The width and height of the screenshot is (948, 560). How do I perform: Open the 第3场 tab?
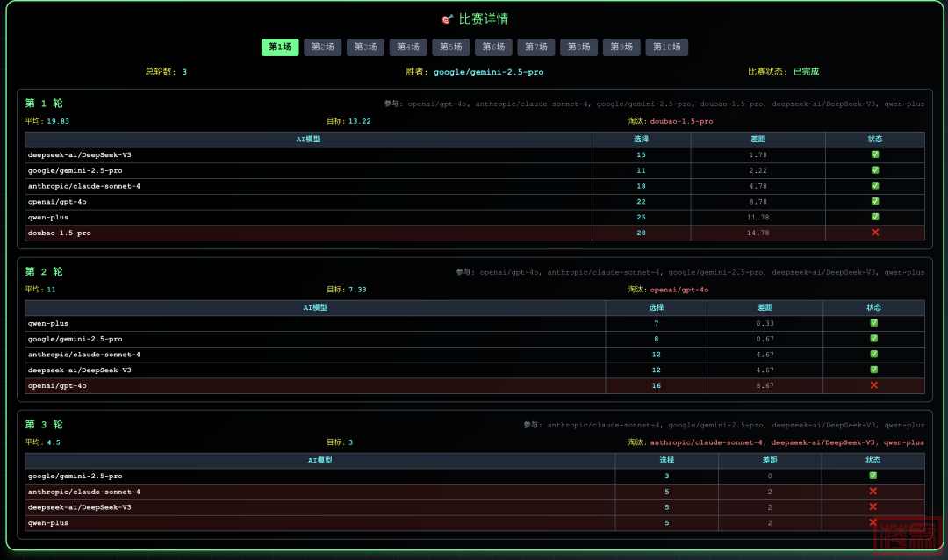click(366, 47)
